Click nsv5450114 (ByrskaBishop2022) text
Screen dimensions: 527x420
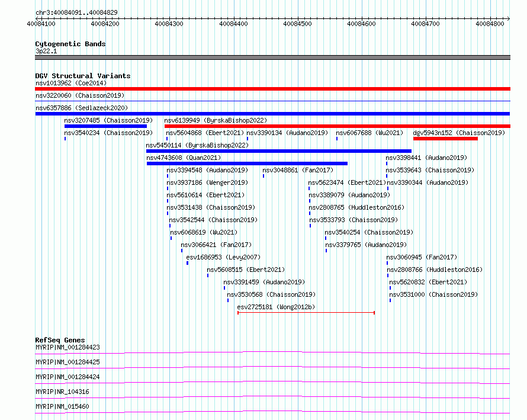(197, 145)
